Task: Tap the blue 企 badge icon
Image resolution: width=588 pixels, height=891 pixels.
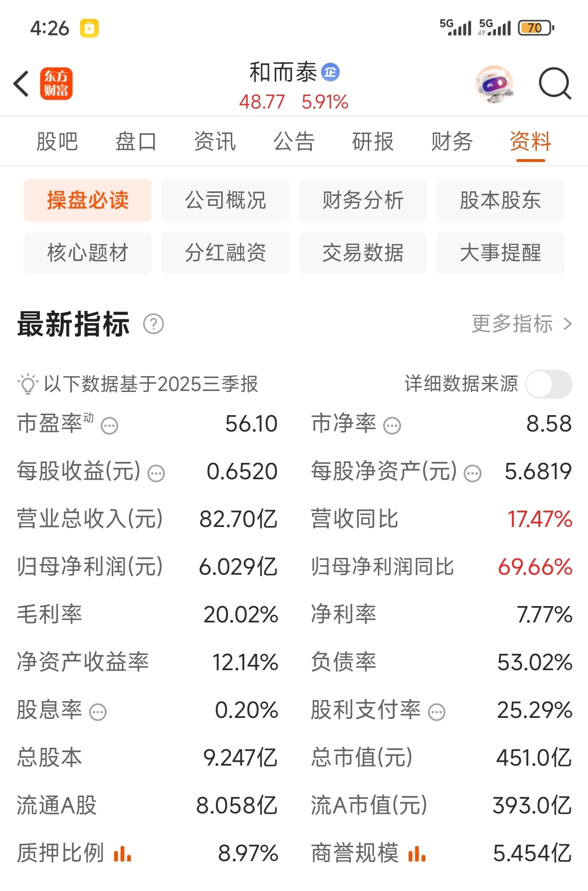Action: [x=330, y=72]
